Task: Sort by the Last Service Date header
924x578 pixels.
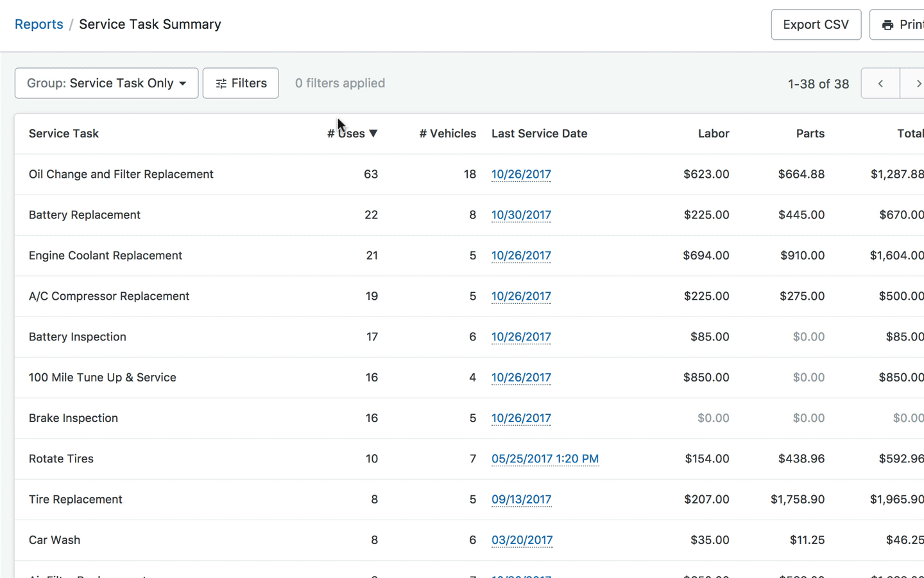Action: pos(540,134)
